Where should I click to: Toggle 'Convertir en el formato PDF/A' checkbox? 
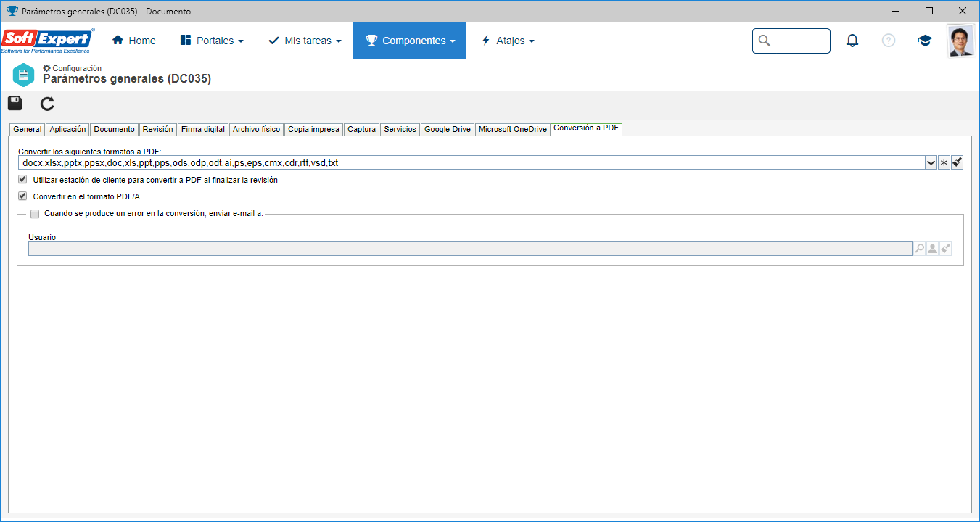pyautogui.click(x=22, y=196)
